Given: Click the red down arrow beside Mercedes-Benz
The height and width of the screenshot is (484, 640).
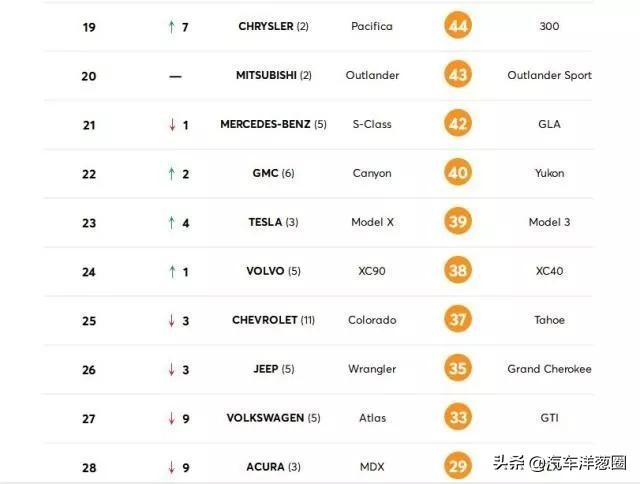Looking at the screenshot, I should 172,125.
